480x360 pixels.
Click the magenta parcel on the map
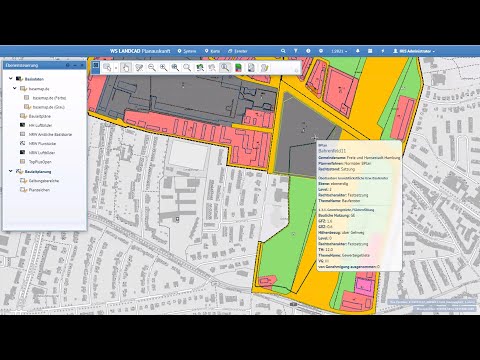364,286
